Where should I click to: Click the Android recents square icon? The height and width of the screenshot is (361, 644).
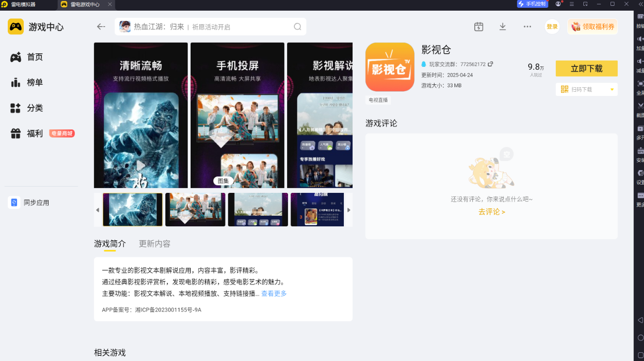click(x=640, y=355)
